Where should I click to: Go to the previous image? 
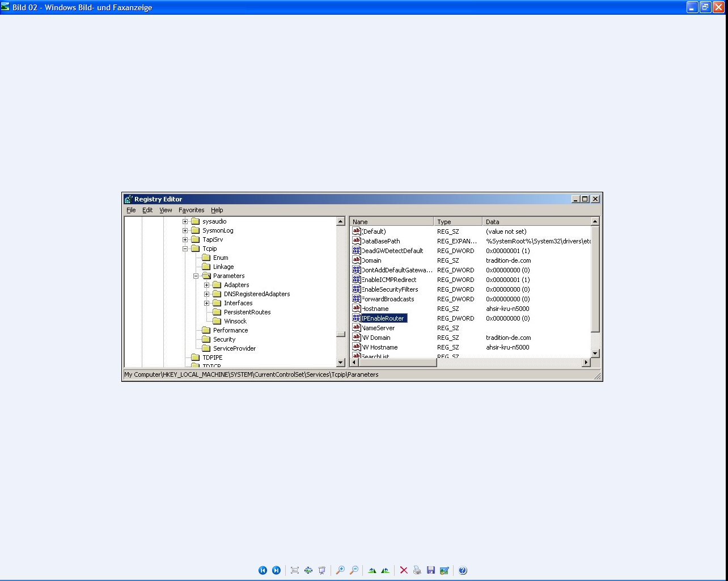tap(263, 570)
